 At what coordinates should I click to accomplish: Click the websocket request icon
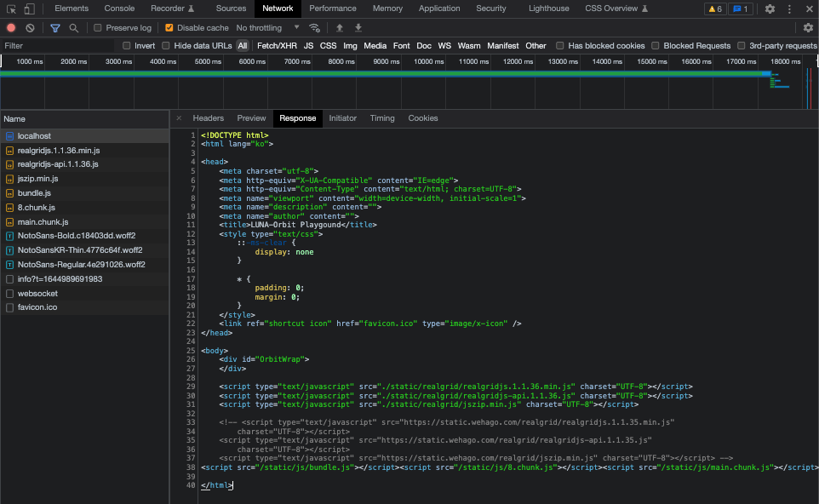(x=9, y=294)
